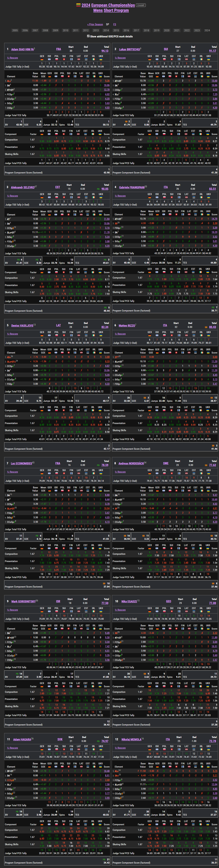Click the Finland flag above Deniss Vasiljevs' Judge TSS Tally
The width and height of the screenshot is (219, 868).
click(x=71, y=336)
